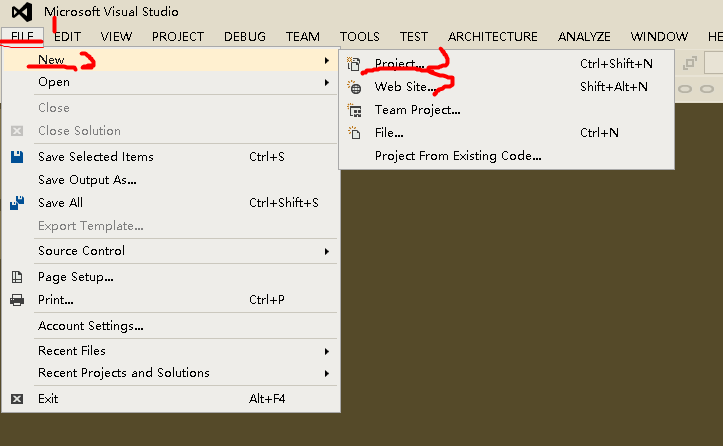This screenshot has height=446, width=723.
Task: Click the New Project icon in submenu
Action: click(x=354, y=64)
